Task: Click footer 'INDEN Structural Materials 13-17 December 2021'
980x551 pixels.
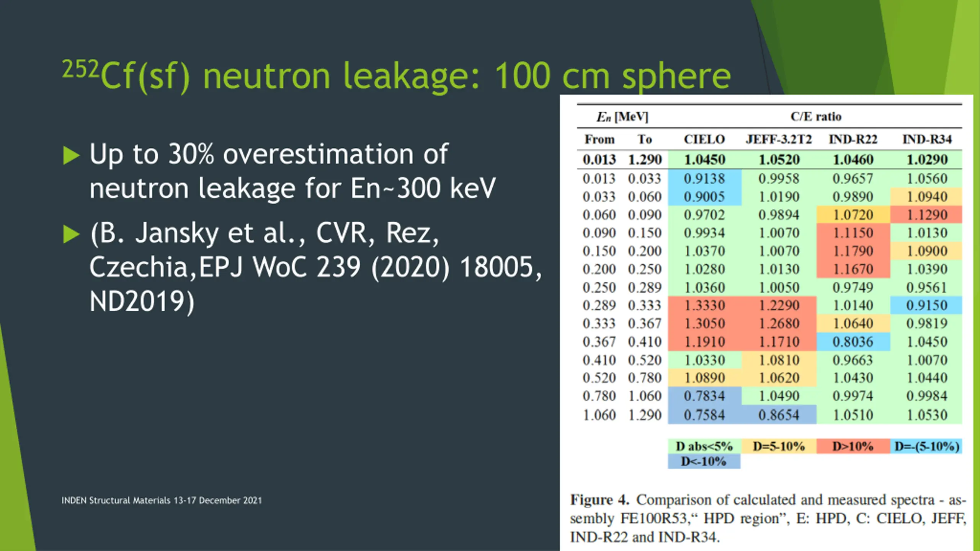Action: coord(162,500)
